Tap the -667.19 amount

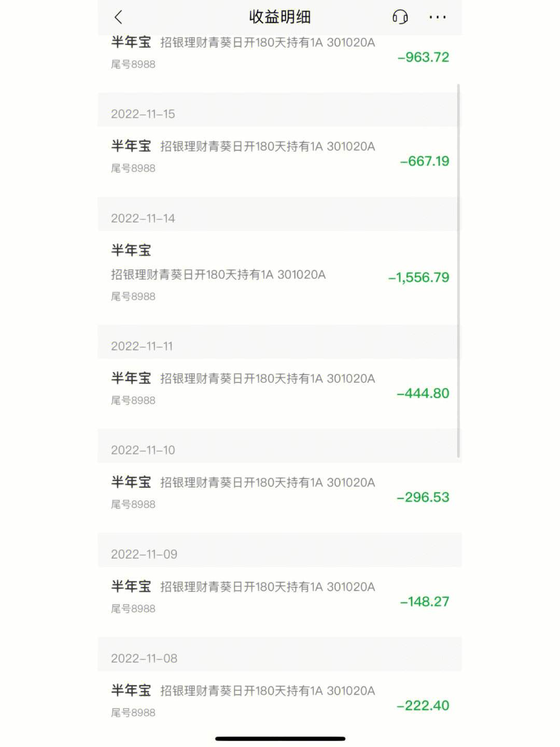(x=424, y=161)
